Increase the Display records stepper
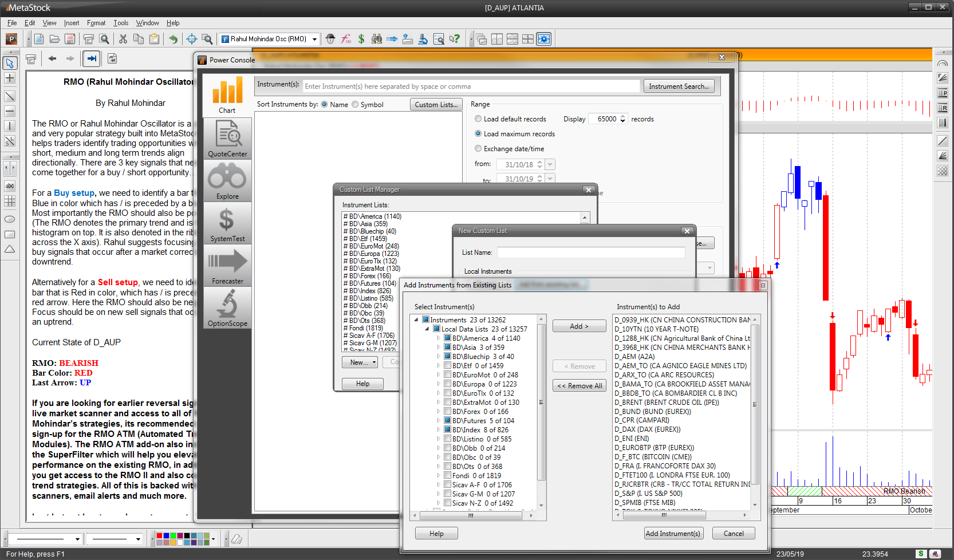The height and width of the screenshot is (560, 954). pos(623,117)
